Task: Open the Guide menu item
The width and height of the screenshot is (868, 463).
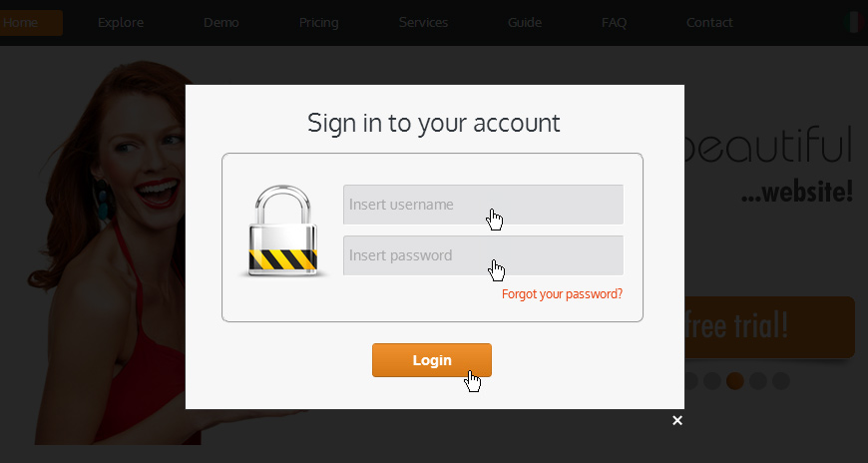Action: tap(525, 23)
